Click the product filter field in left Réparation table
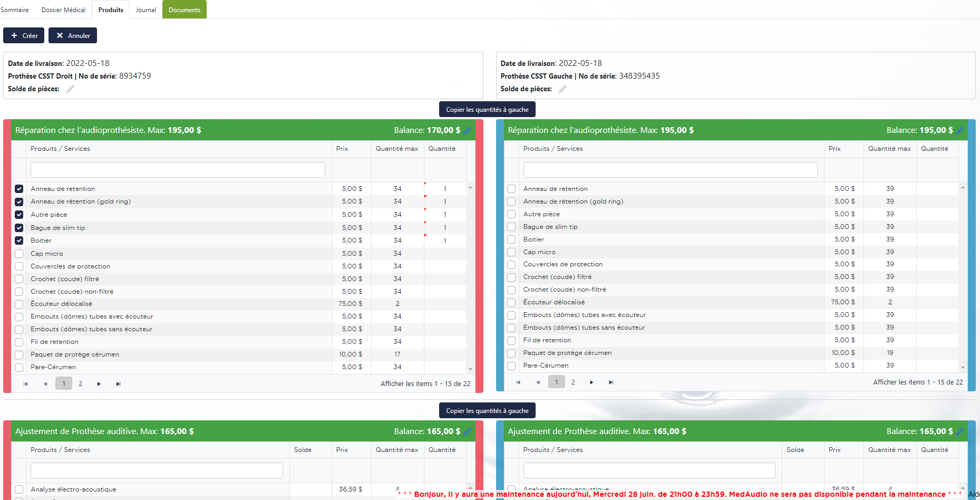The image size is (980, 500). pyautogui.click(x=178, y=170)
